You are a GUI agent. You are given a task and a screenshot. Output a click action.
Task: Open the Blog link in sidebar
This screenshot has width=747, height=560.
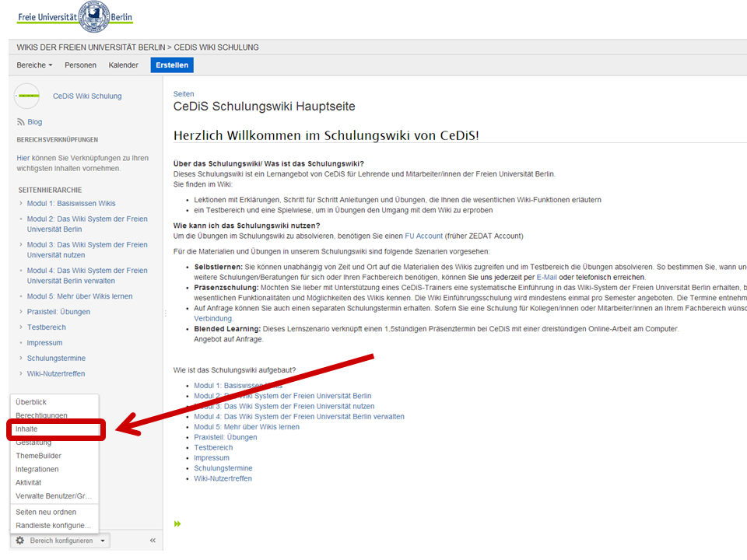(x=35, y=122)
